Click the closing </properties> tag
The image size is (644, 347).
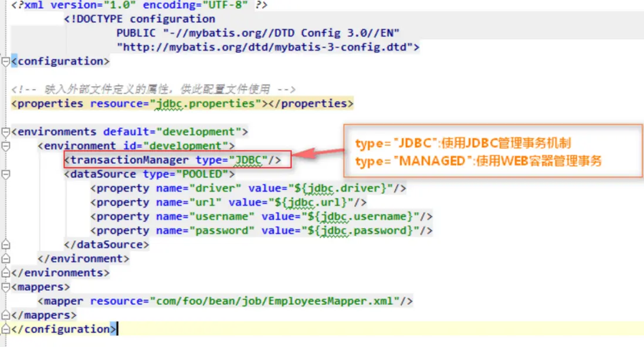click(x=311, y=104)
